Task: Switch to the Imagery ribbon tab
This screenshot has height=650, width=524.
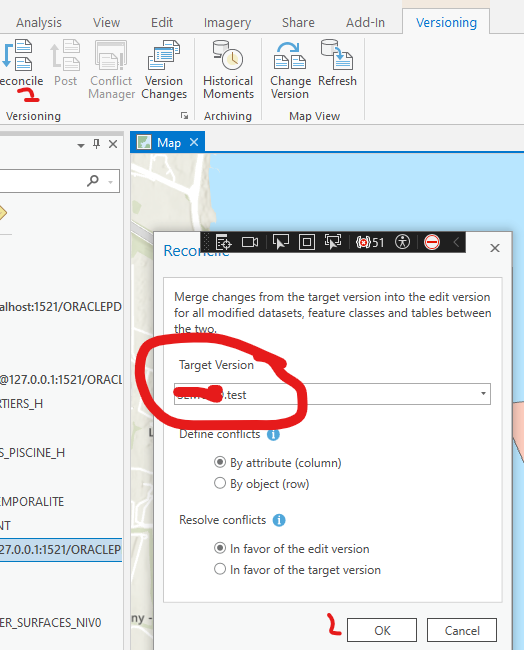Action: 227,22
